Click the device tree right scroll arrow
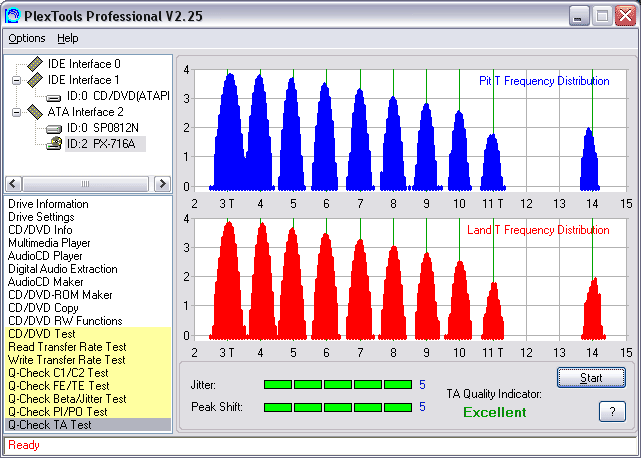This screenshot has height=458, width=641. (x=162, y=184)
